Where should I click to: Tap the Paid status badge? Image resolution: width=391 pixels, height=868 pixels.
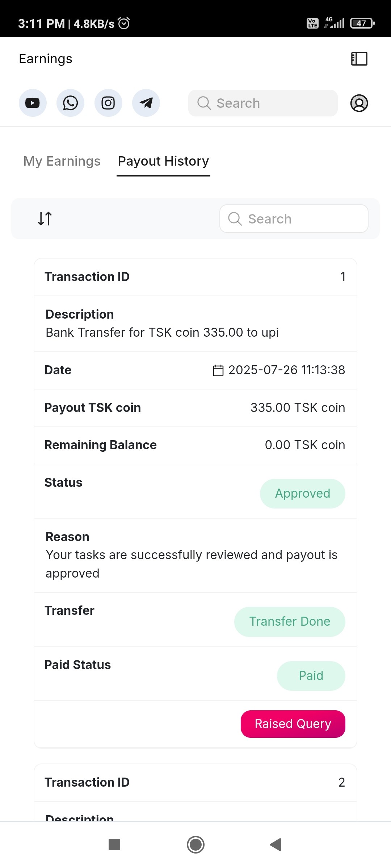pos(311,676)
